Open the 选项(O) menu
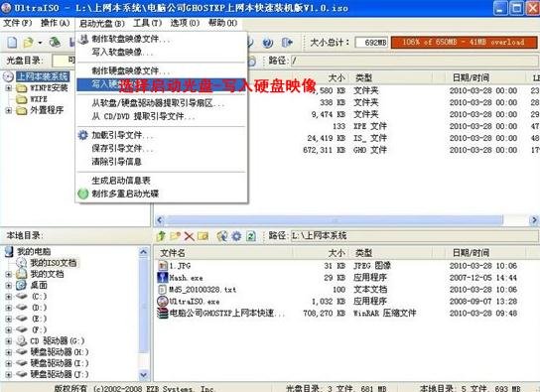The image size is (540, 392). click(185, 23)
